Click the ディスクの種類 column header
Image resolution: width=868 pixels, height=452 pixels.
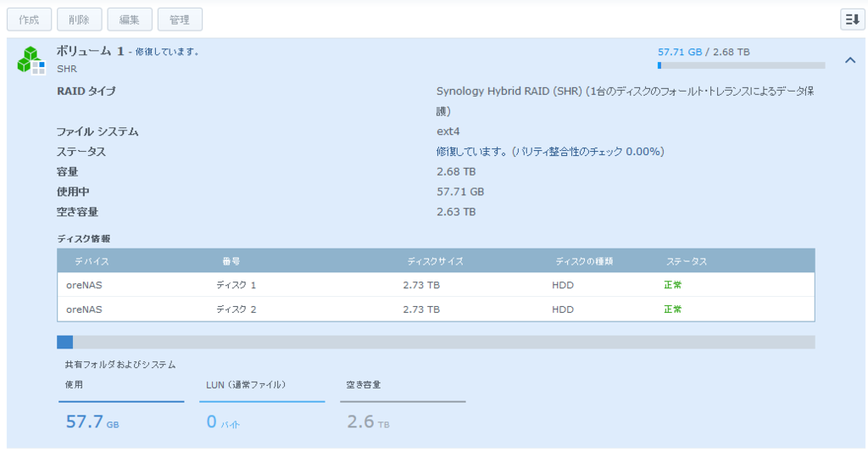(584, 261)
